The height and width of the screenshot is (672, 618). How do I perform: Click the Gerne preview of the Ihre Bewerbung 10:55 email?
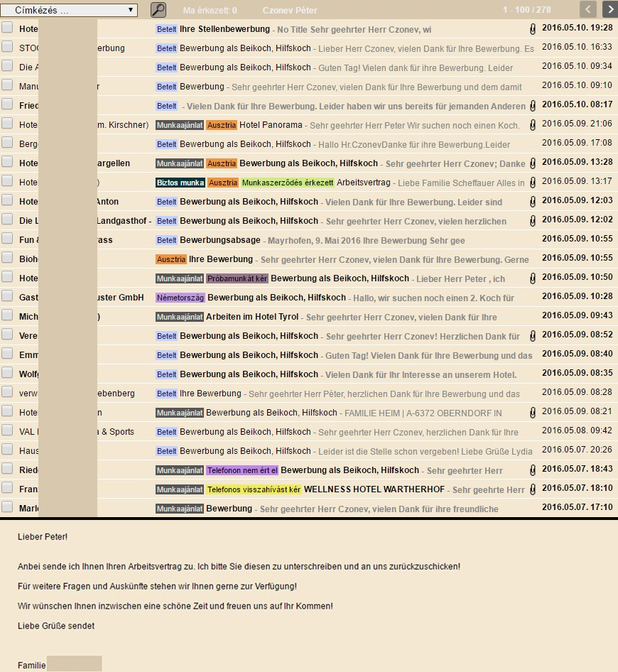pyautogui.click(x=395, y=260)
